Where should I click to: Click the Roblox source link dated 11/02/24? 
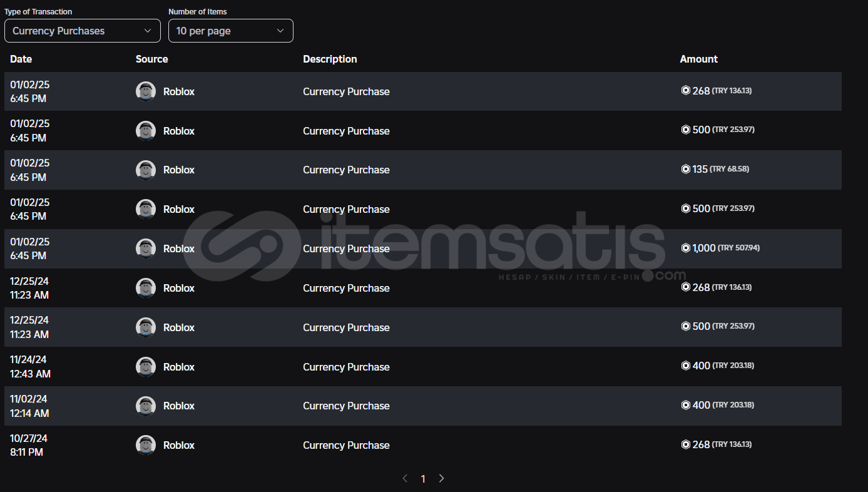coord(179,406)
